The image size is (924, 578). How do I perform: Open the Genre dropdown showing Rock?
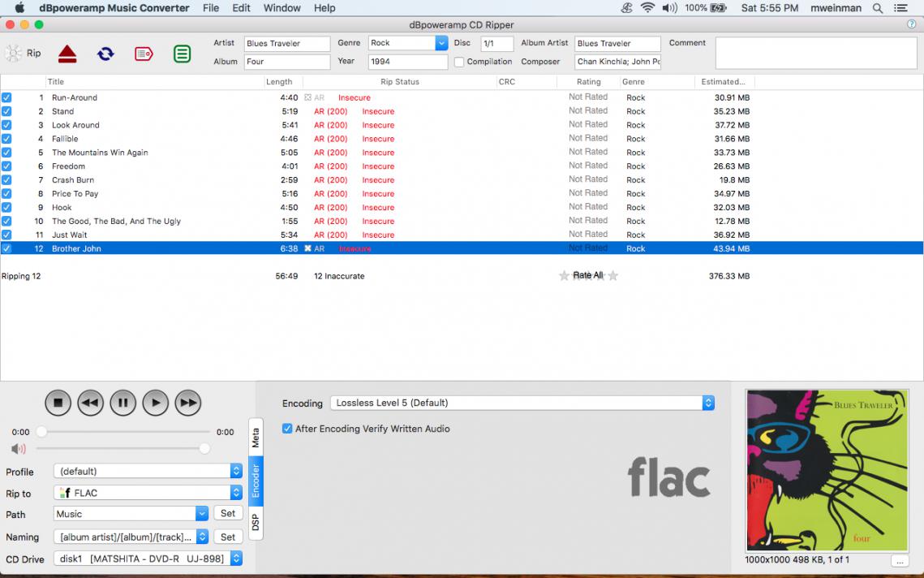tap(441, 43)
